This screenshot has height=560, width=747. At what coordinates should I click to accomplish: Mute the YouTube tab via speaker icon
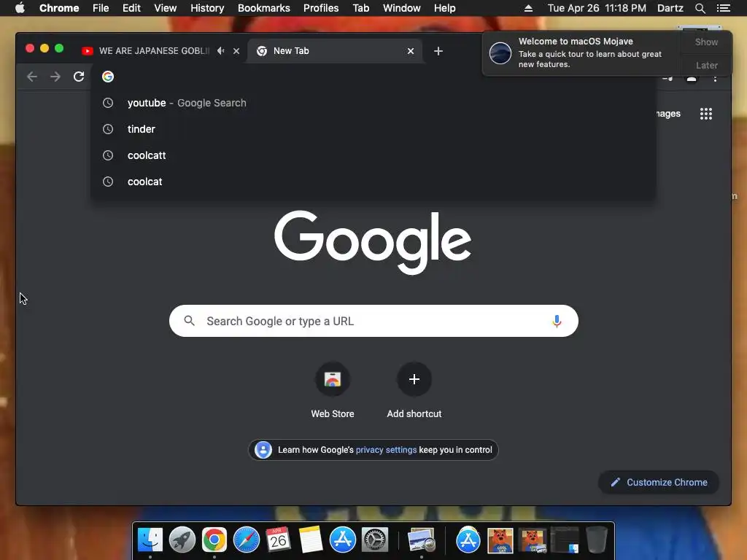[220, 50]
